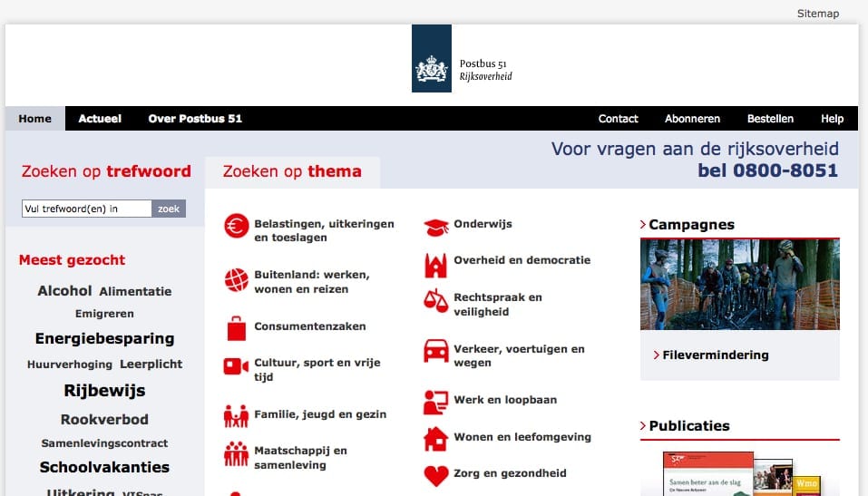868x496 pixels.
Task: Click the Sitemap link
Action: click(x=817, y=14)
